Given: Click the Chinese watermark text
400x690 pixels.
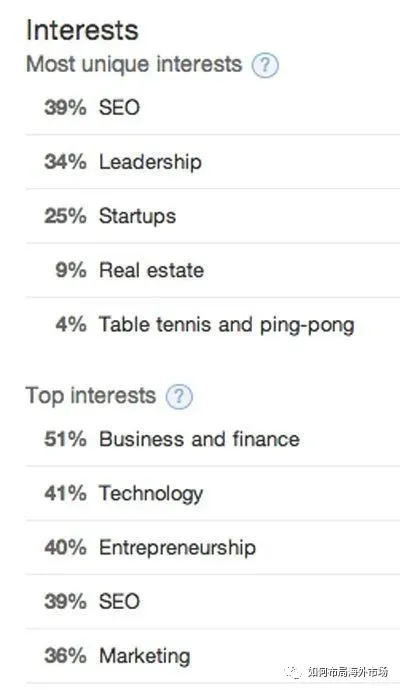Looking at the screenshot, I should pos(348,672).
